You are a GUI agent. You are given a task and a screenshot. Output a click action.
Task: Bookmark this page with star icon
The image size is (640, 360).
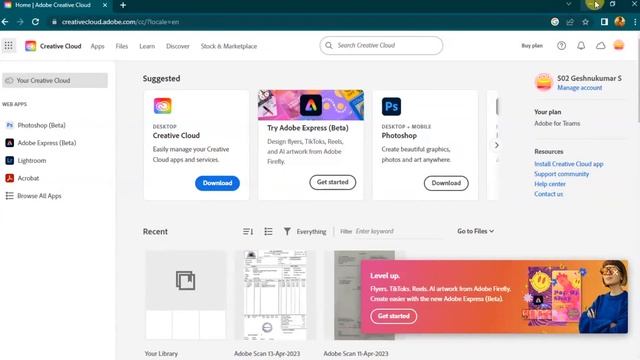(586, 22)
